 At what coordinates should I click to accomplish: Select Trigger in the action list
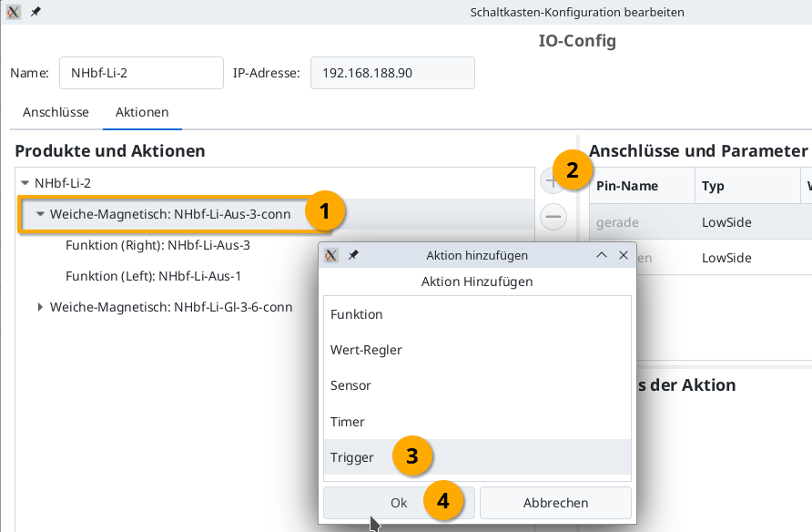(x=352, y=457)
